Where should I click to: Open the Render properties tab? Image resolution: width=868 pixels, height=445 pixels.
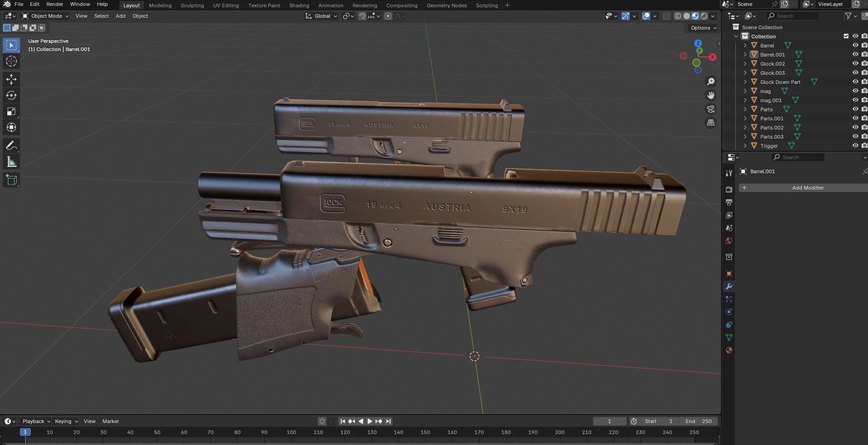coord(729,189)
